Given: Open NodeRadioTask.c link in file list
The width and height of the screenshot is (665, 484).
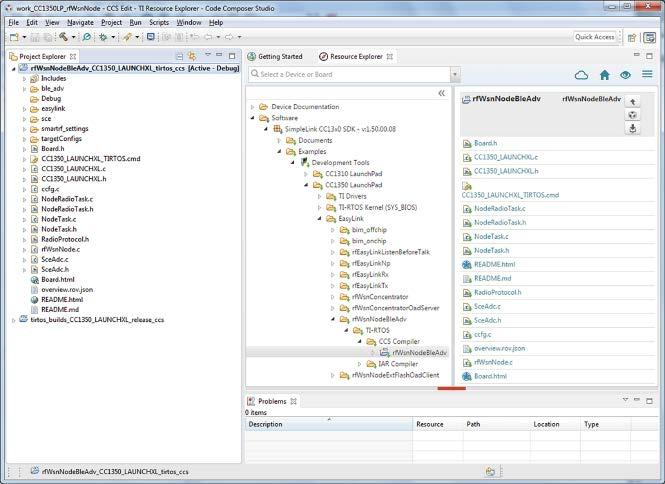Looking at the screenshot, I should [x=500, y=209].
